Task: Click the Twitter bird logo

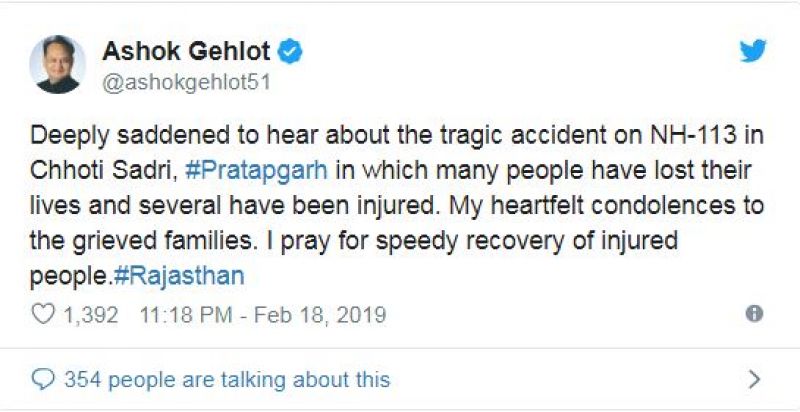Action: tap(753, 51)
